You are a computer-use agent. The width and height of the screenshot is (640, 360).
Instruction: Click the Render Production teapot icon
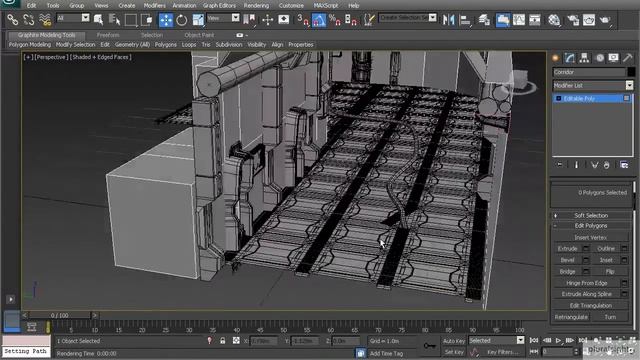[605, 20]
